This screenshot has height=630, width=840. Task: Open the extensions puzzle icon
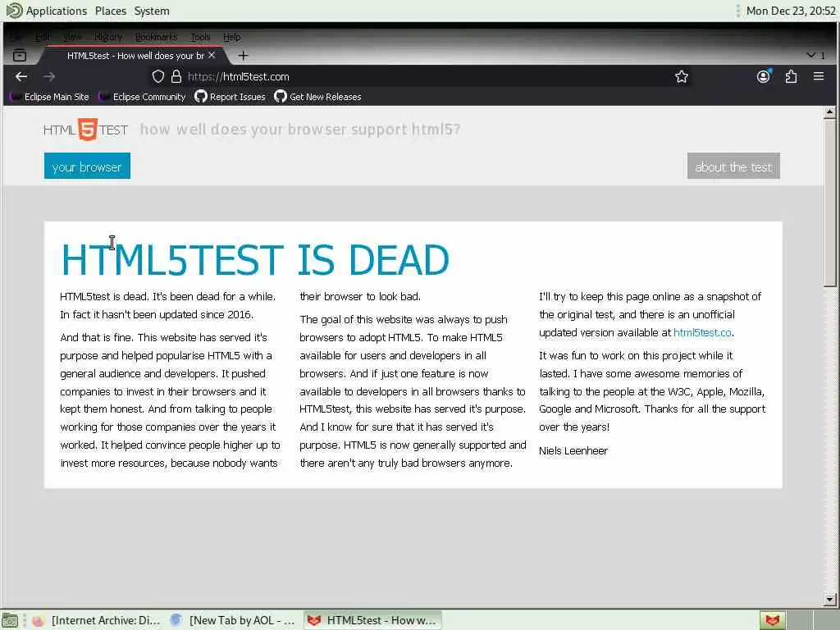point(792,76)
